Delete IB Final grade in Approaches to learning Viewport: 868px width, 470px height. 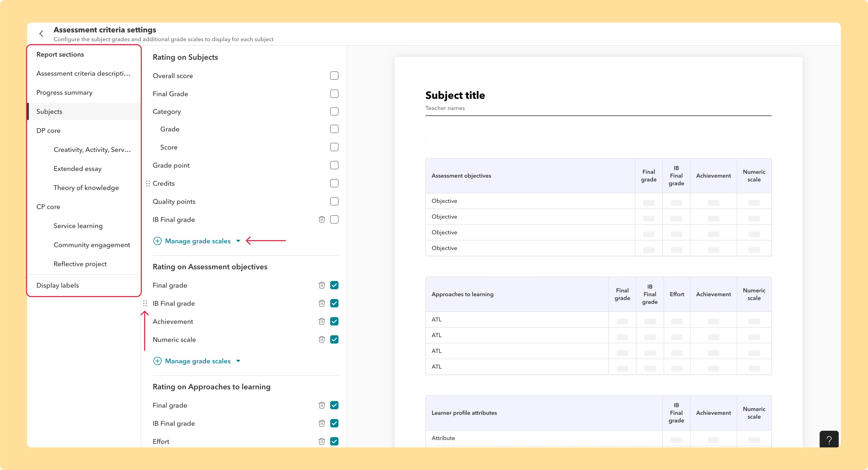[x=322, y=424]
